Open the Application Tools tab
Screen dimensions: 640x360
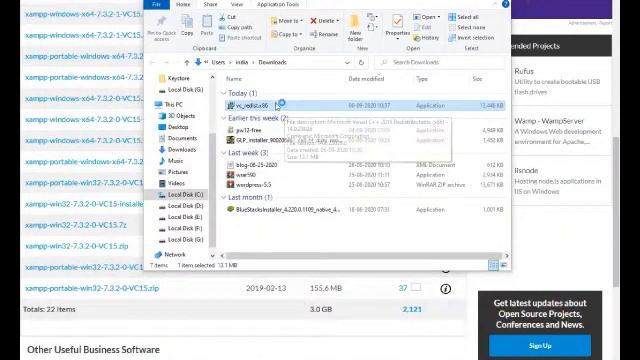(x=278, y=4)
